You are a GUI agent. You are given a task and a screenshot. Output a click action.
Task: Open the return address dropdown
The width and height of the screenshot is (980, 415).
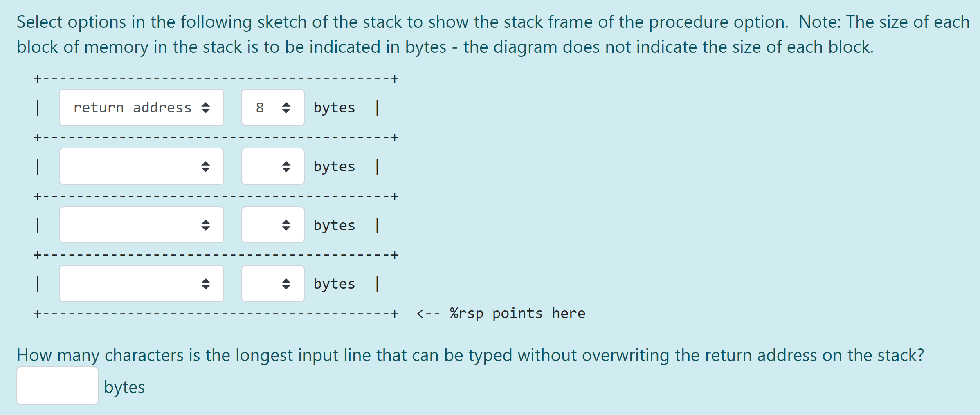[x=141, y=107]
